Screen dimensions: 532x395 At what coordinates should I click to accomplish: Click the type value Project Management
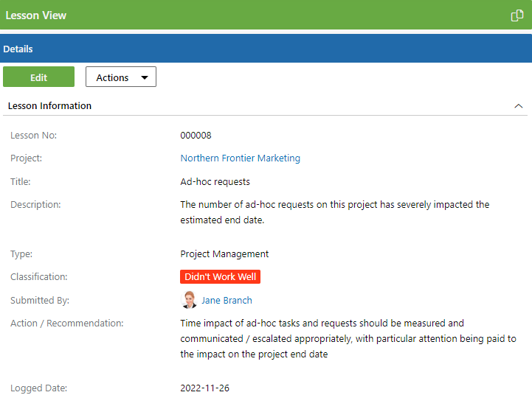point(224,254)
